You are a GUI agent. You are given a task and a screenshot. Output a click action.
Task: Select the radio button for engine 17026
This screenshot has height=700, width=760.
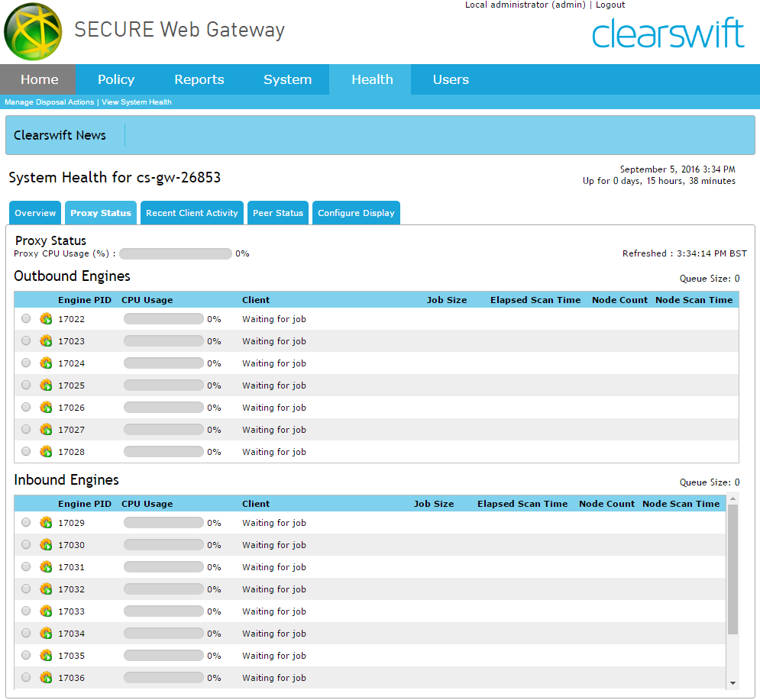click(x=26, y=407)
